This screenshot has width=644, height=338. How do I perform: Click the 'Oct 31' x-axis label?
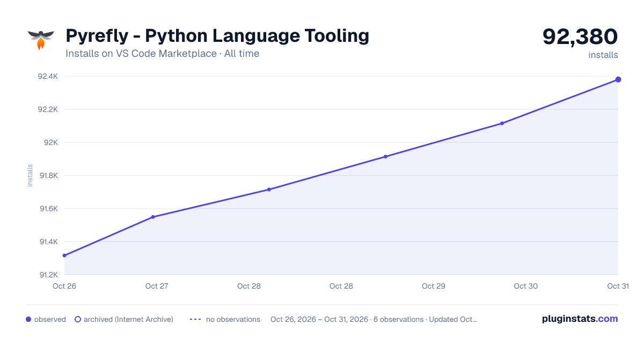tap(618, 286)
